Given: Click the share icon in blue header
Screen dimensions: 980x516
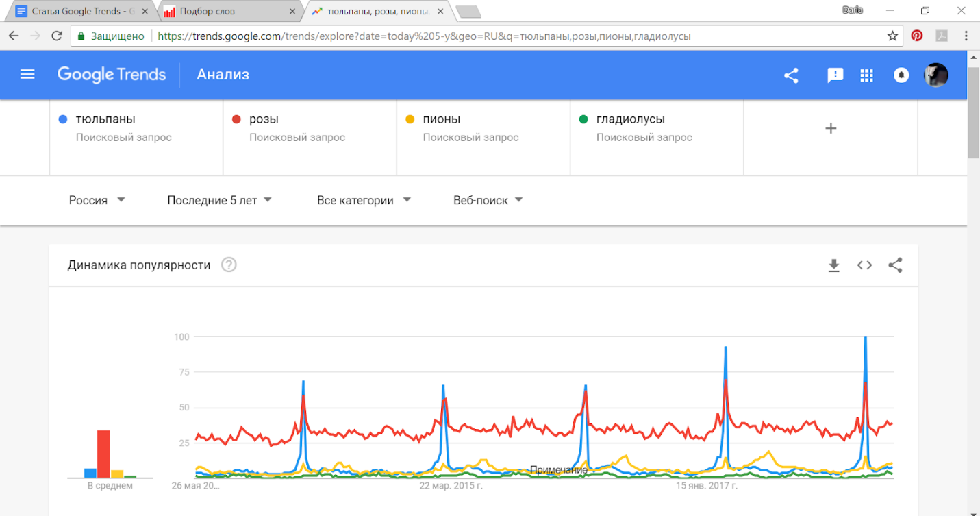Looking at the screenshot, I should 791,75.
